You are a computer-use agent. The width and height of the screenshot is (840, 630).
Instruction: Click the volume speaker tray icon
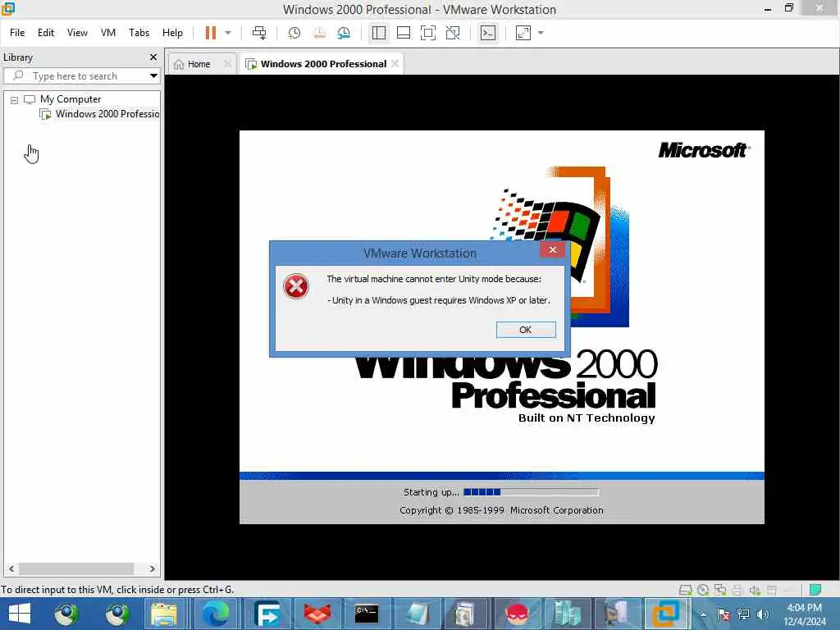click(x=762, y=614)
